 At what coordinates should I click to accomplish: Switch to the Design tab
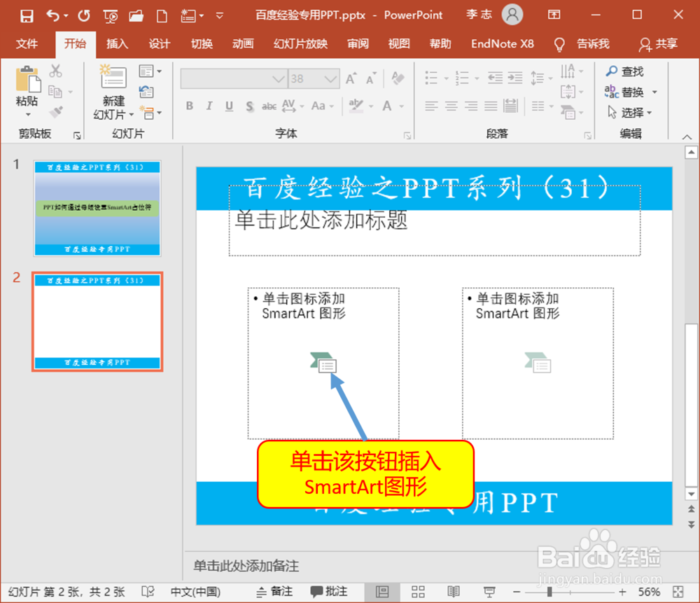159,44
